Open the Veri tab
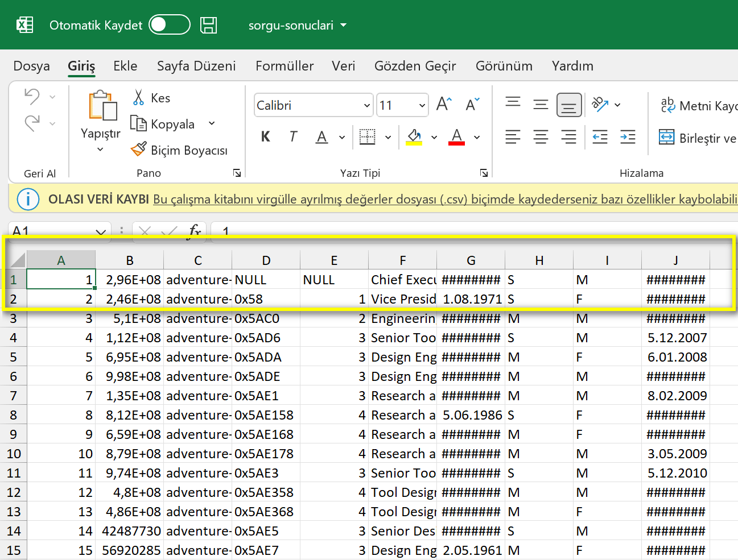Screen dimensions: 738x560 [x=343, y=66]
